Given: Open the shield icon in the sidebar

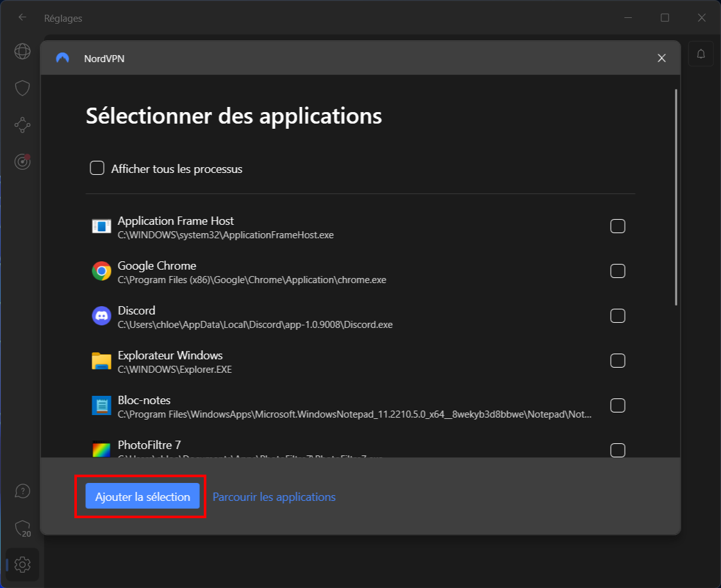Looking at the screenshot, I should click(22, 88).
